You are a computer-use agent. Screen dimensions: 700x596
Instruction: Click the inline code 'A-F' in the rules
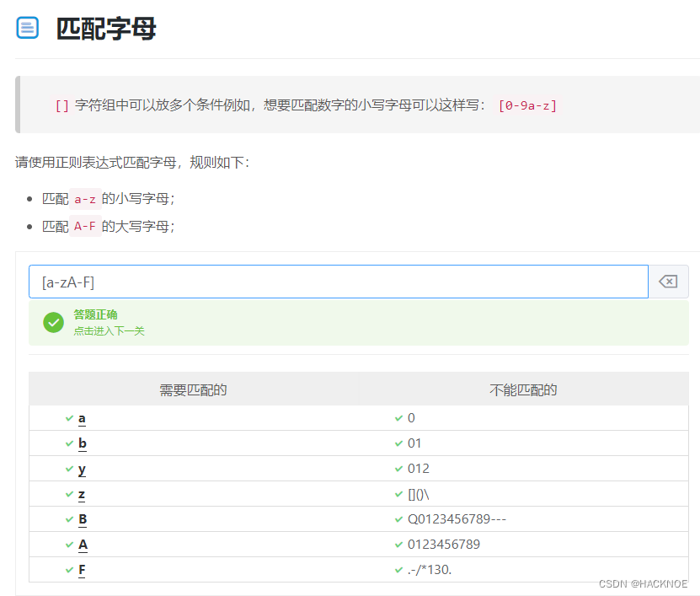pyautogui.click(x=85, y=227)
